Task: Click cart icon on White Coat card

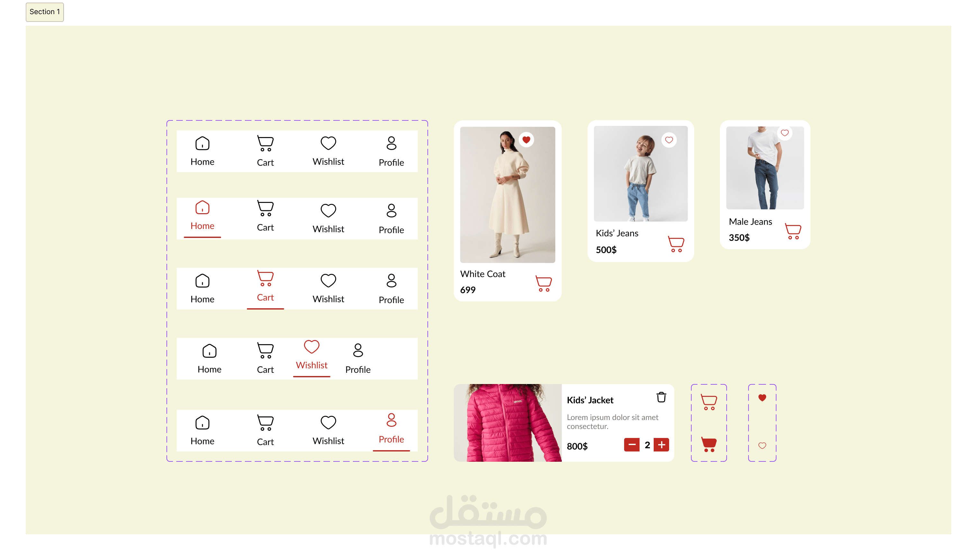Action: coord(543,284)
